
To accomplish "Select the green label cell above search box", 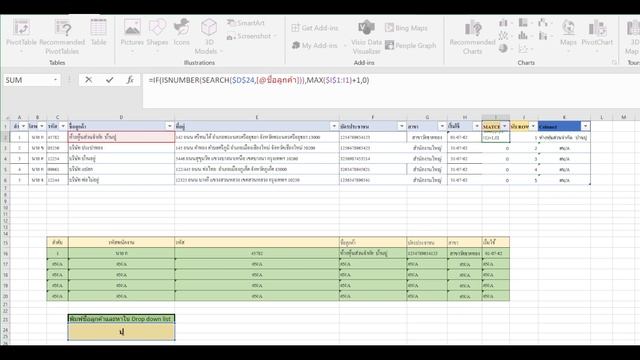I will click(x=121, y=319).
